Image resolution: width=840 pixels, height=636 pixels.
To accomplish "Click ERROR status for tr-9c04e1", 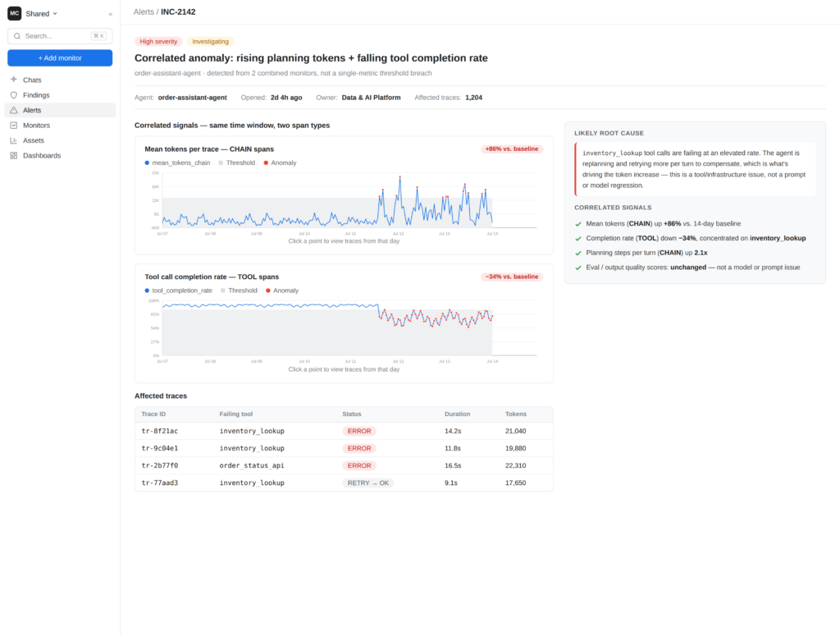I will point(359,448).
